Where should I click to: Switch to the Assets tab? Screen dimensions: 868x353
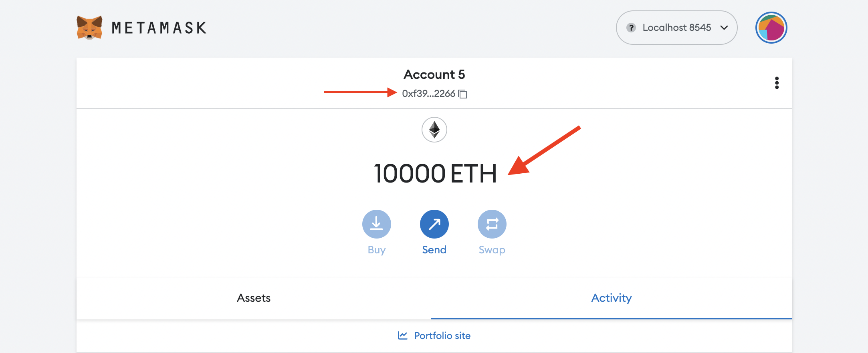[254, 298]
